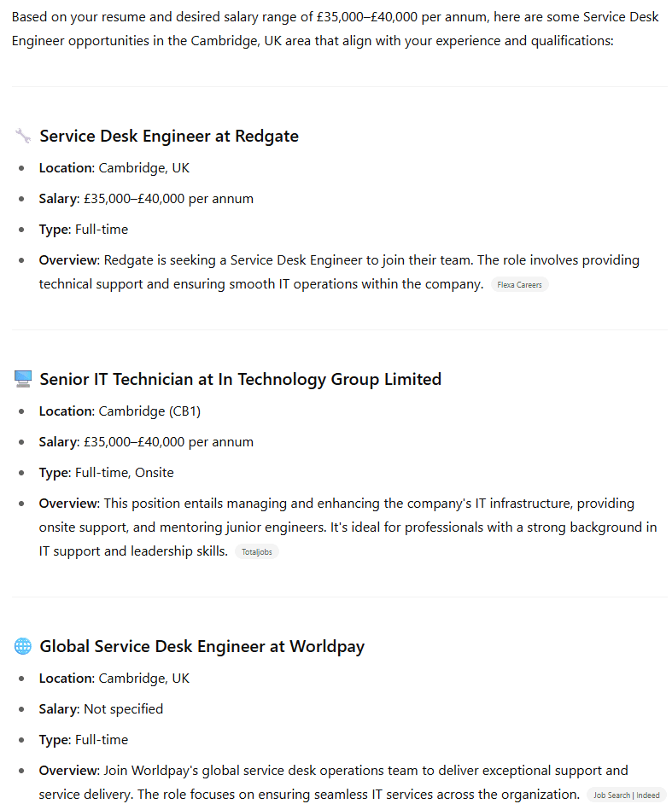Click the In Technology Group Overview paragraph
The image size is (672, 804).
coord(348,527)
